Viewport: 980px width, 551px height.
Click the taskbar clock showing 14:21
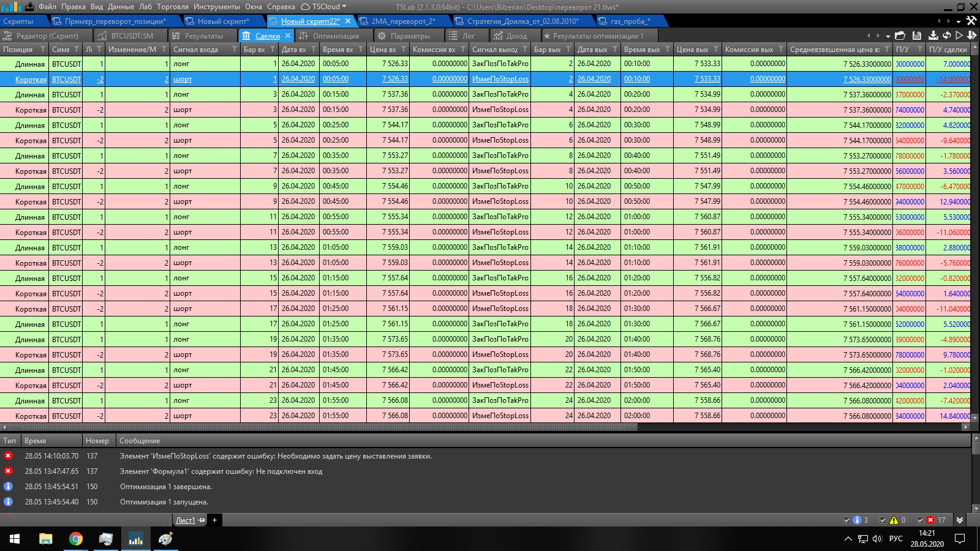(927, 539)
